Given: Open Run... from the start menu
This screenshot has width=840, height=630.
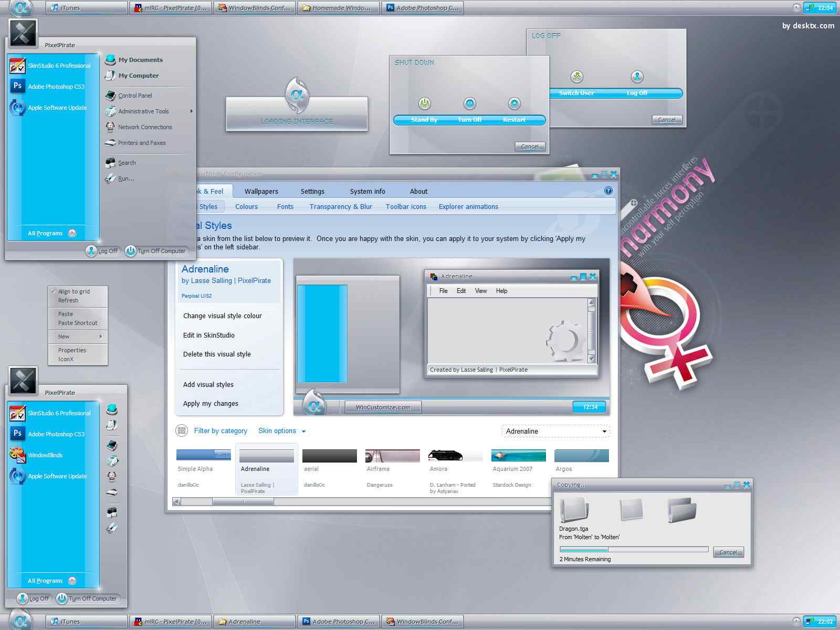Looking at the screenshot, I should [120, 178].
